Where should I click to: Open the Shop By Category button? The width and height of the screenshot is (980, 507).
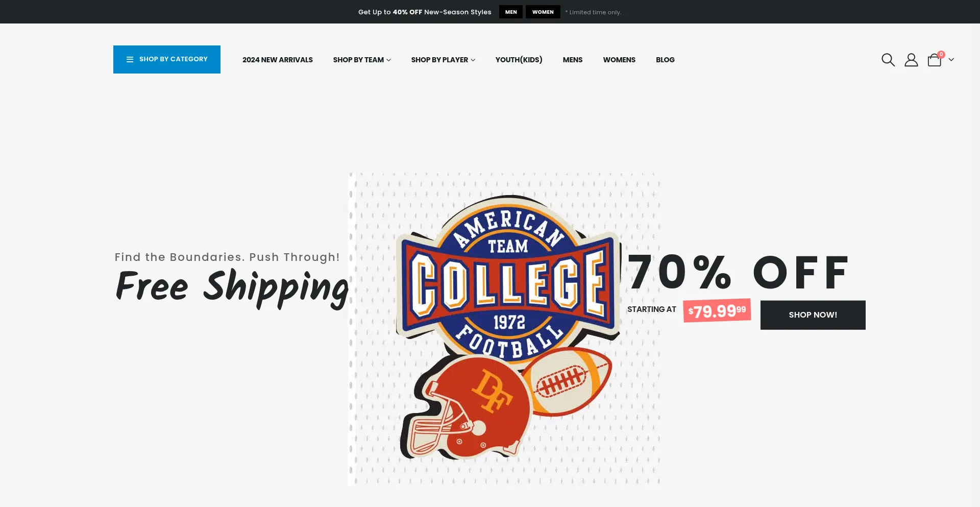pos(167,59)
